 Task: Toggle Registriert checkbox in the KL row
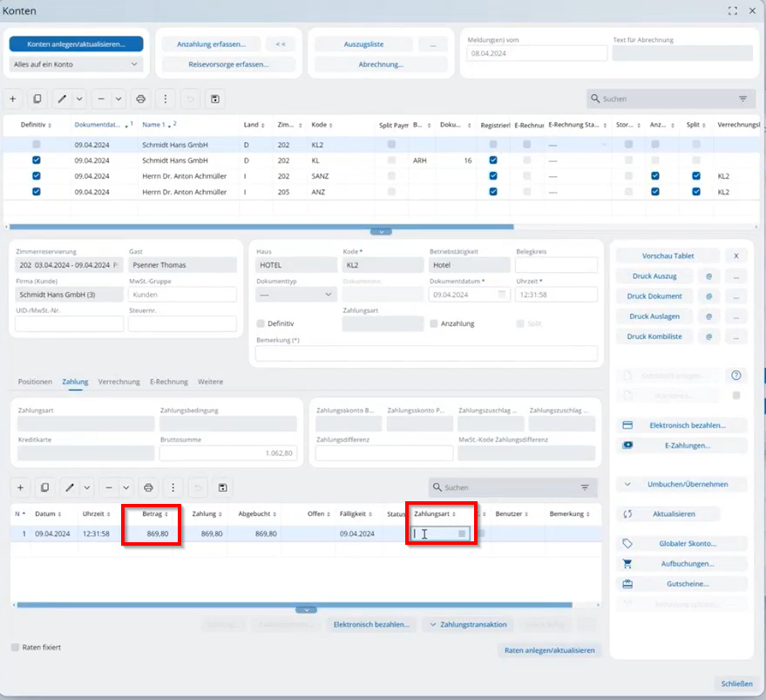tap(493, 160)
